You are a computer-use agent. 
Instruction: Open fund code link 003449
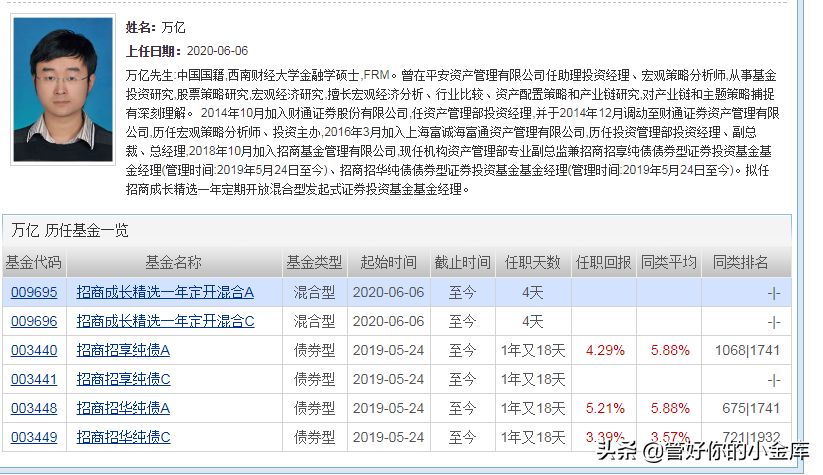point(34,437)
